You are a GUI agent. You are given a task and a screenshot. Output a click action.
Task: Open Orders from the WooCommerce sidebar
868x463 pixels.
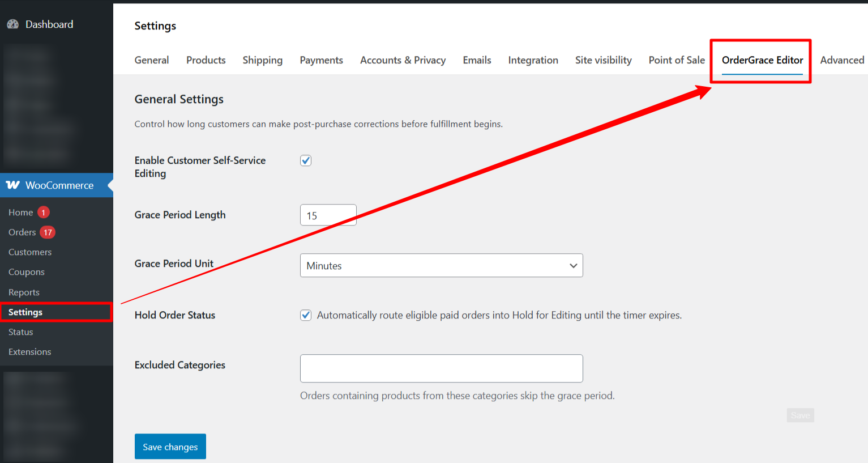pos(23,232)
